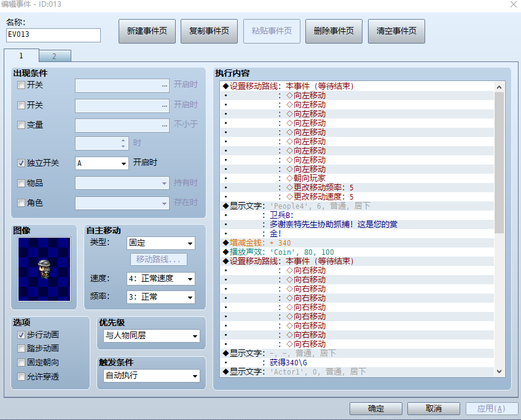The width and height of the screenshot is (521, 420).
Task: Open the 变量 selector ellipsis field
Action: tap(122, 125)
